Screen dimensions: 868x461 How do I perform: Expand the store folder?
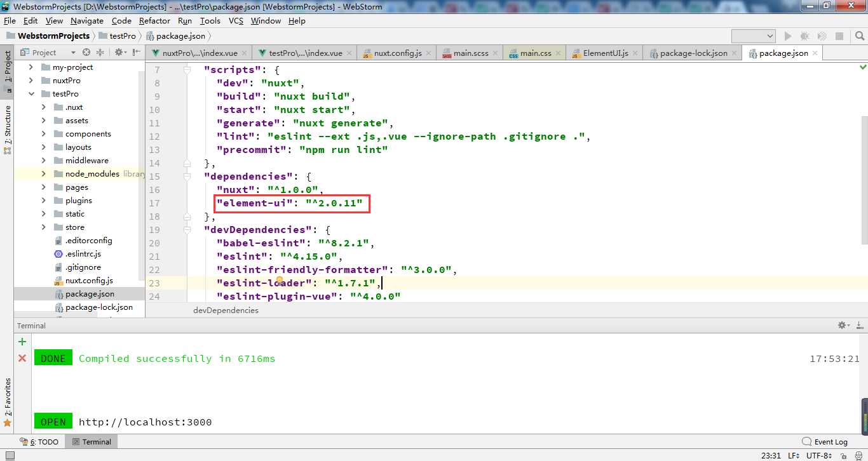pyautogui.click(x=43, y=227)
